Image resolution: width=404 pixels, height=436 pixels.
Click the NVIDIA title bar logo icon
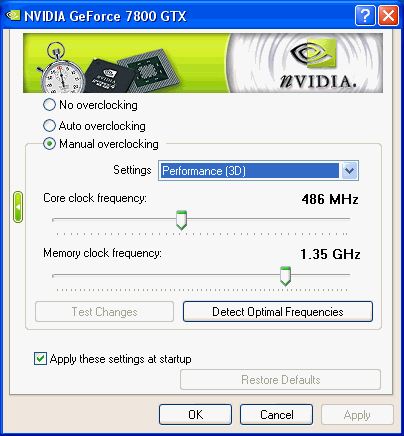point(13,15)
